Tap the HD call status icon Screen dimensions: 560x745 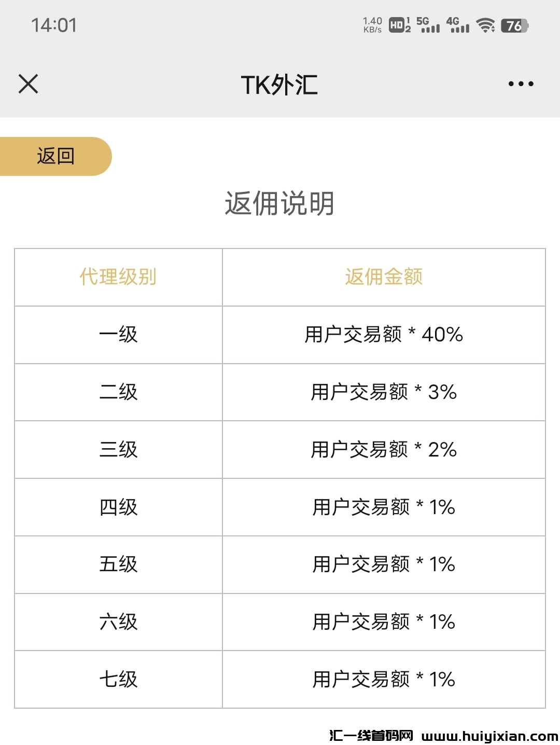(399, 25)
